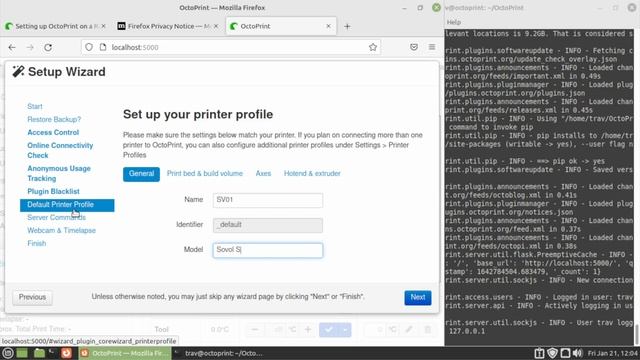Close the Setting up OctoPrint tab
Image resolution: width=640 pixels, height=360 pixels.
[104, 26]
